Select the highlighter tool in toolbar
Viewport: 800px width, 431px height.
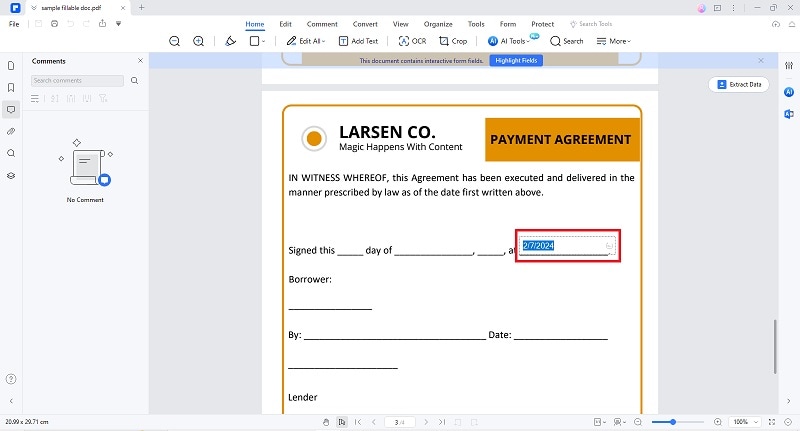(231, 41)
